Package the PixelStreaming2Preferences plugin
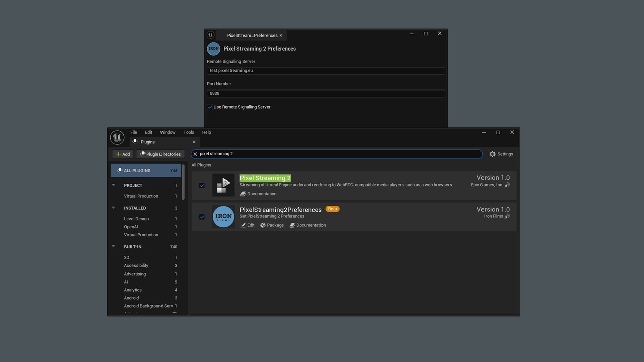The width and height of the screenshot is (644, 362). [272, 225]
